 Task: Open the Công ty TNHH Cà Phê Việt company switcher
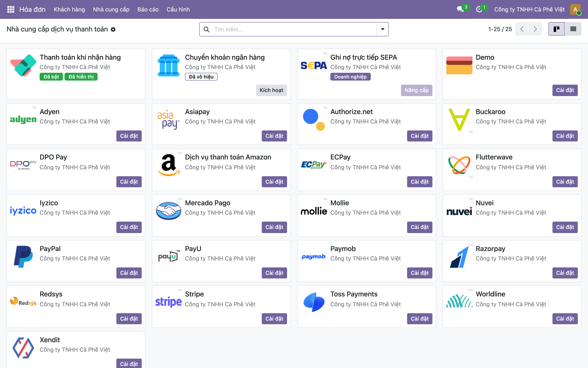529,9
